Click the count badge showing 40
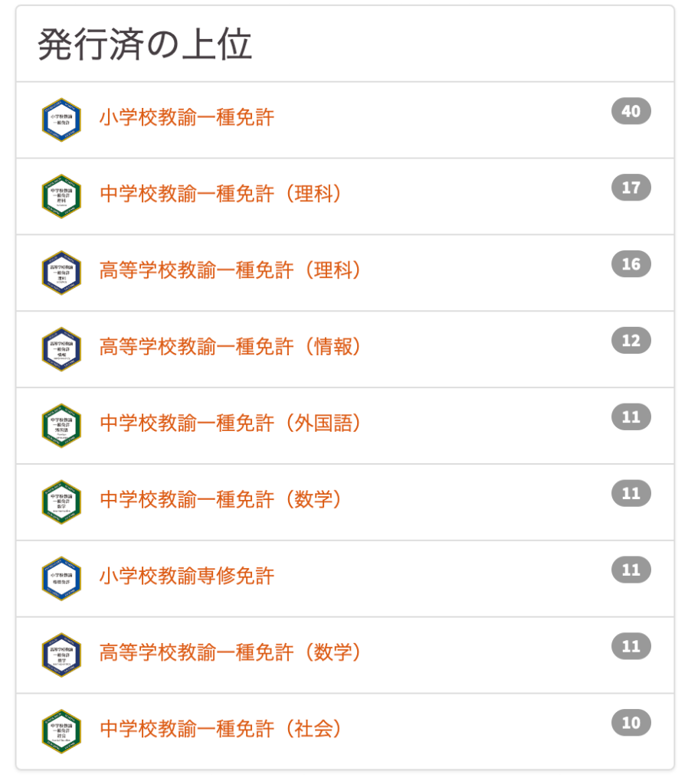The width and height of the screenshot is (688, 784). 631,111
